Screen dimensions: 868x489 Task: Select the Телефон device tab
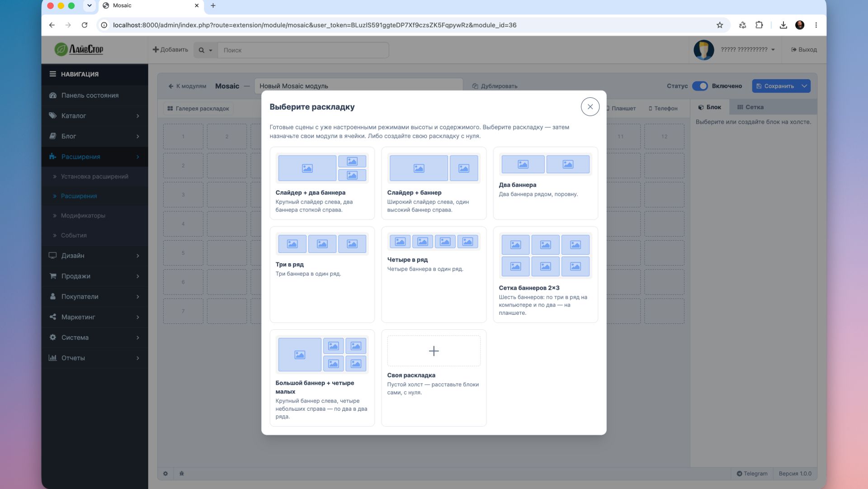663,109
